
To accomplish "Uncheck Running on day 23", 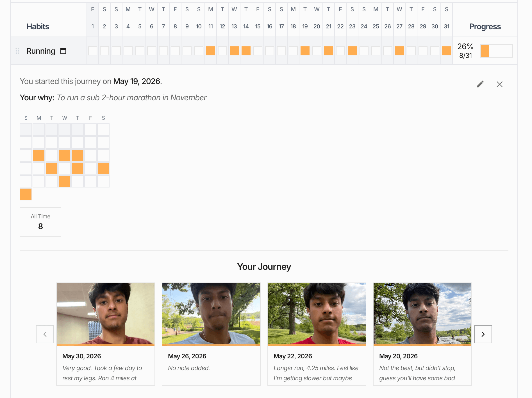I will 352,51.
